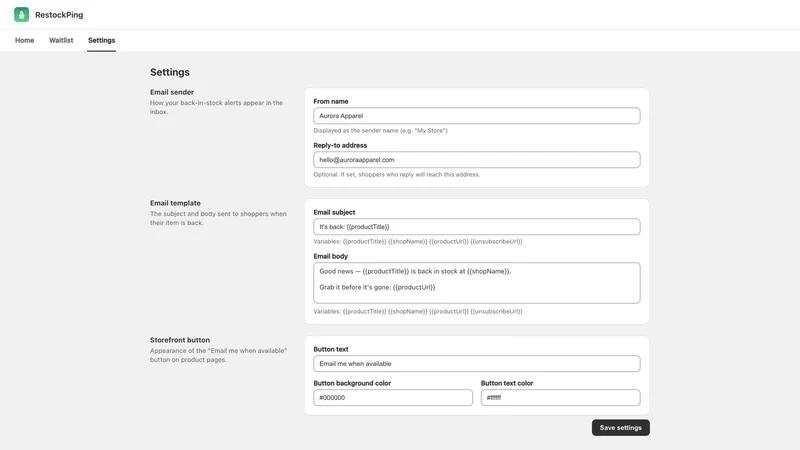Edit the Button text field
This screenshot has width=800, height=450.
point(477,364)
